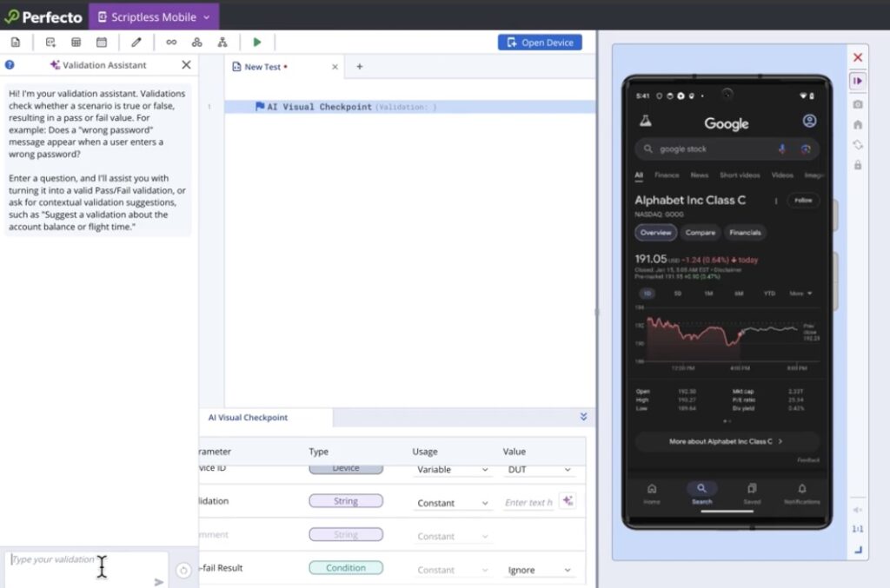Open the calendar scheduling icon in toolbar
This screenshot has width=890, height=588.
102,42
